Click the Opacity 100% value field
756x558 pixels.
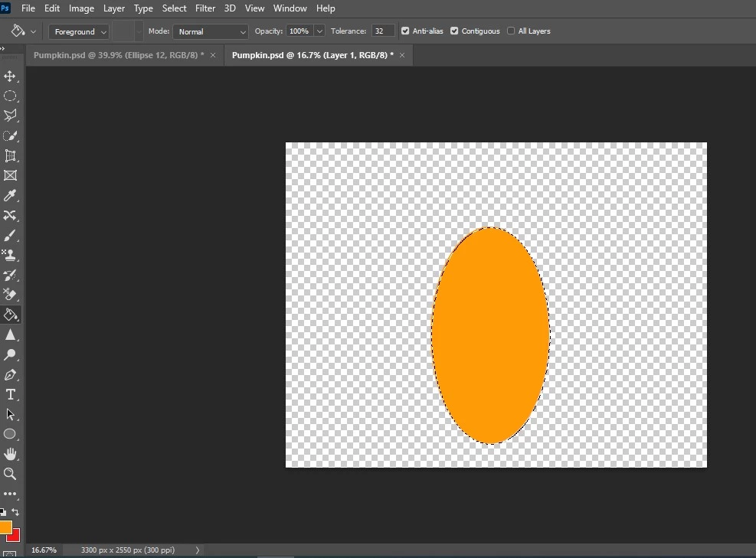click(x=299, y=31)
